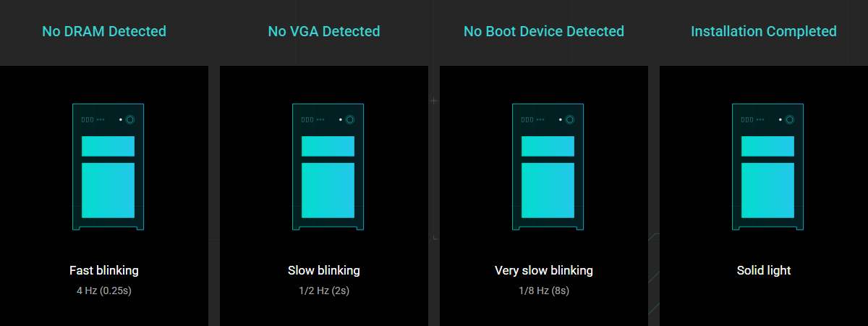Select the 1/8 Hz (8s) frequency text

544,291
